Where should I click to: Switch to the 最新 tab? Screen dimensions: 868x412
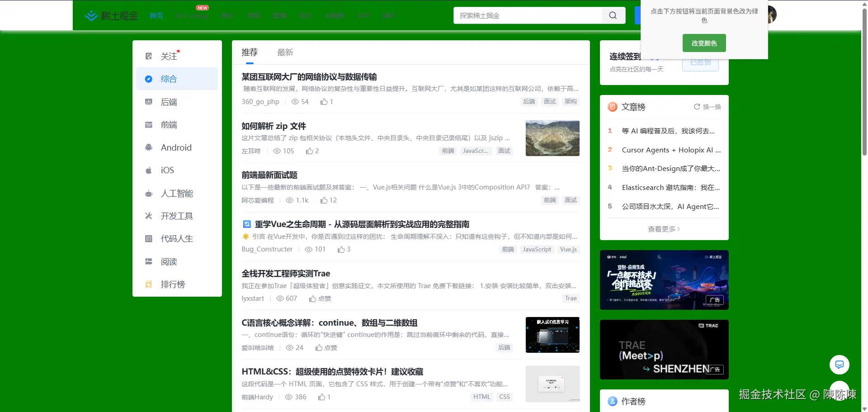point(285,52)
